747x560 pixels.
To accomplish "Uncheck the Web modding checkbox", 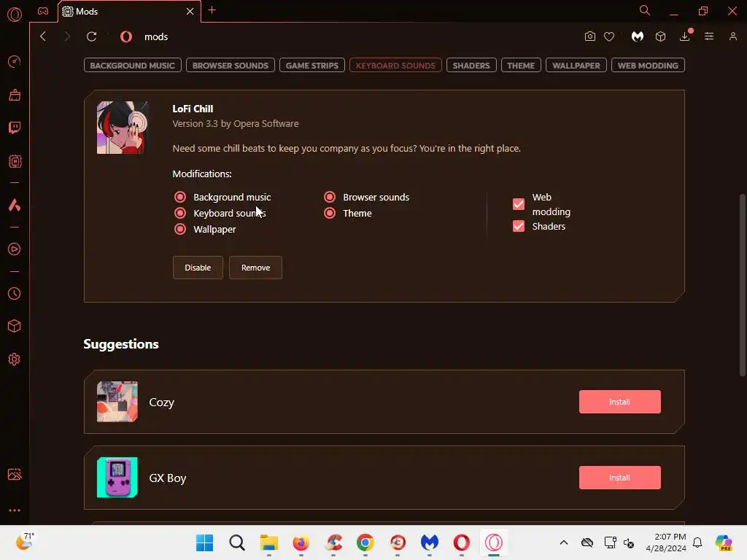I will 519,204.
